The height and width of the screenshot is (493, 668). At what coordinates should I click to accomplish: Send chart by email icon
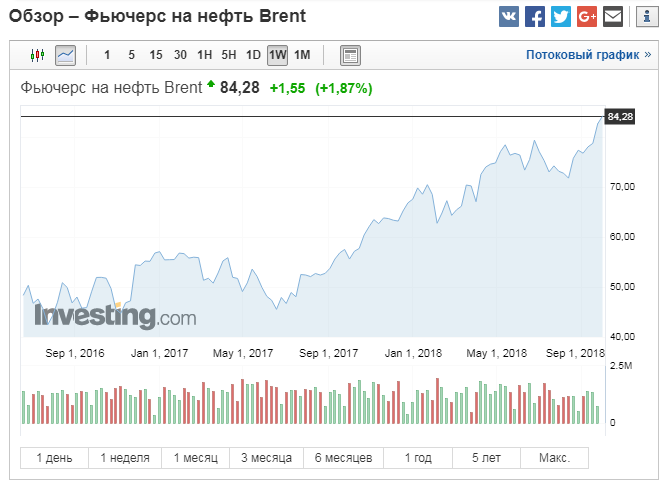point(613,17)
